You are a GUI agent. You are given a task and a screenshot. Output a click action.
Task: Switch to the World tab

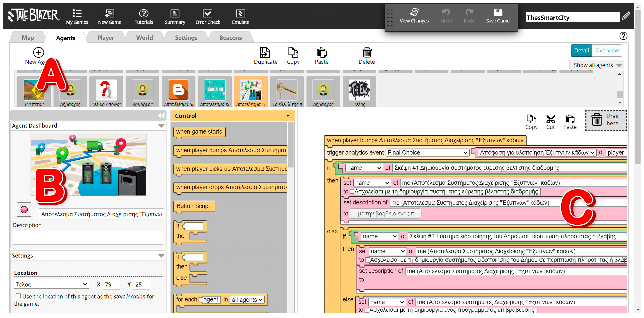pos(144,38)
